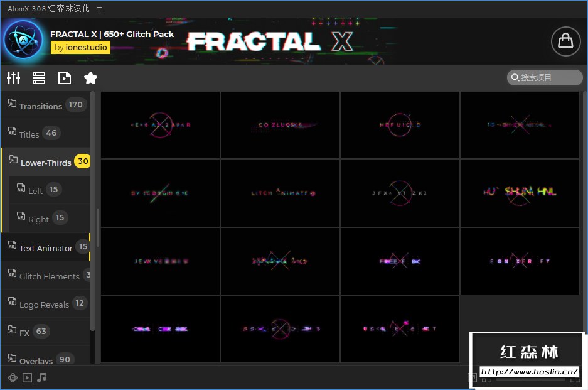588x390 pixels.
Task: Open the Right subcategory
Action: coord(50,218)
